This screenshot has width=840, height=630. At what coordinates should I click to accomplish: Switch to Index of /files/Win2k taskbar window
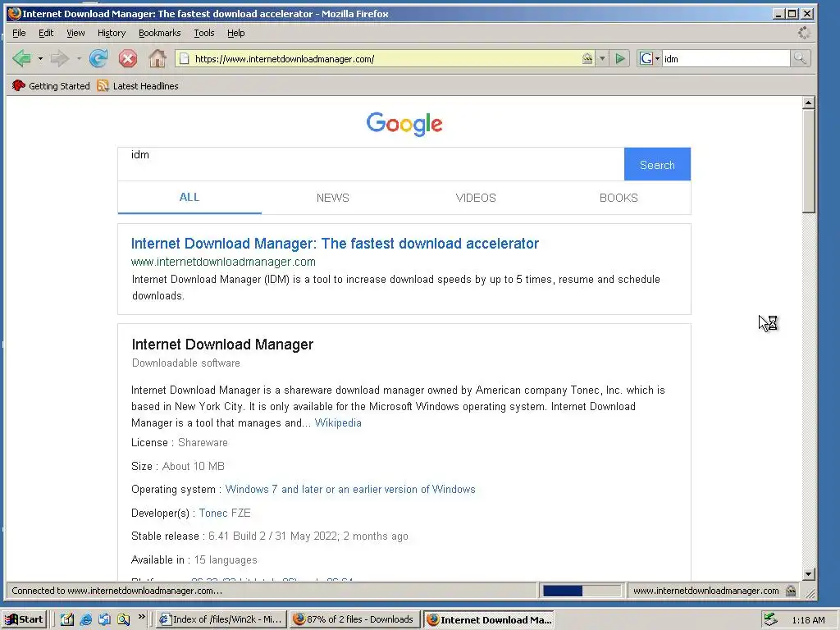pos(221,619)
